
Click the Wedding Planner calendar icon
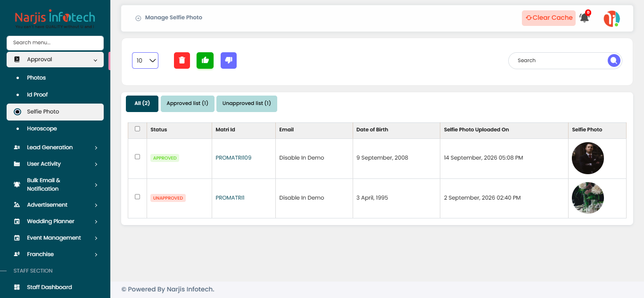[x=17, y=221]
